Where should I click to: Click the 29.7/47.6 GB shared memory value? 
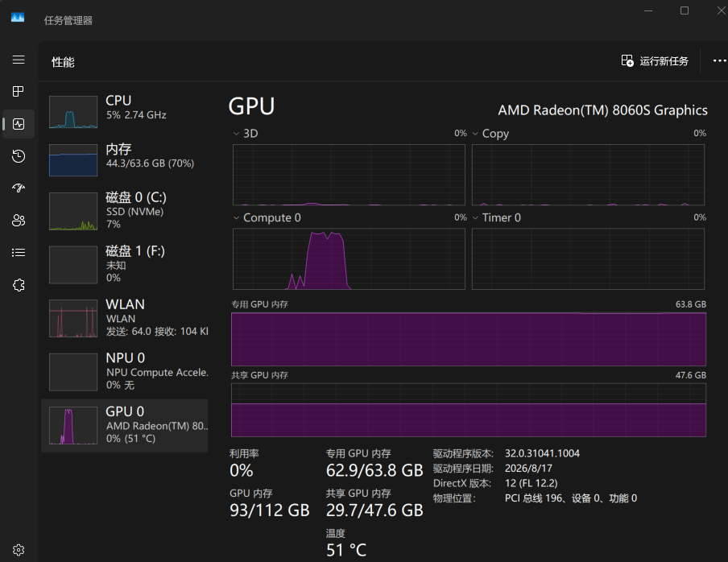374,510
